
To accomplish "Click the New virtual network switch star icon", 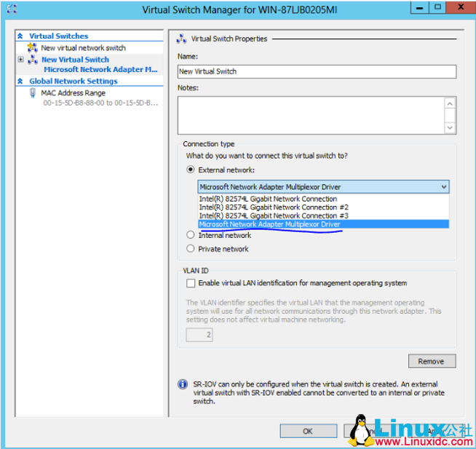I will tap(32, 47).
